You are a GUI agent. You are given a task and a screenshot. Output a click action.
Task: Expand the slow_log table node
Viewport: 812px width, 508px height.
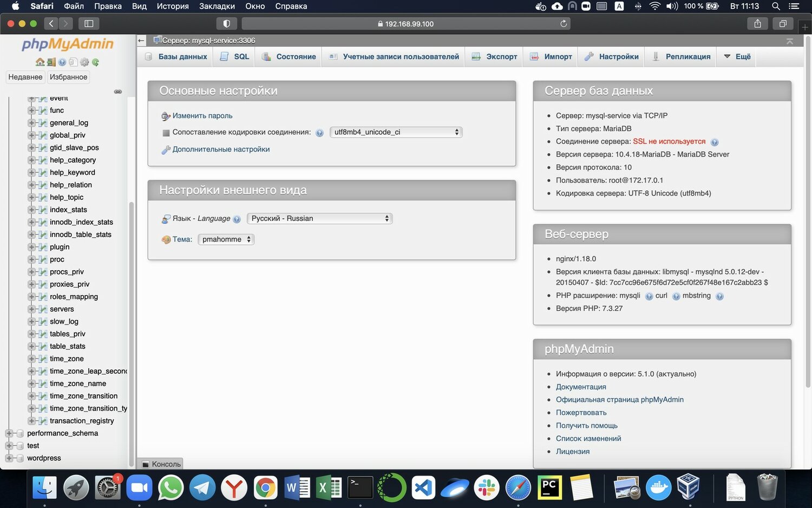coord(31,322)
